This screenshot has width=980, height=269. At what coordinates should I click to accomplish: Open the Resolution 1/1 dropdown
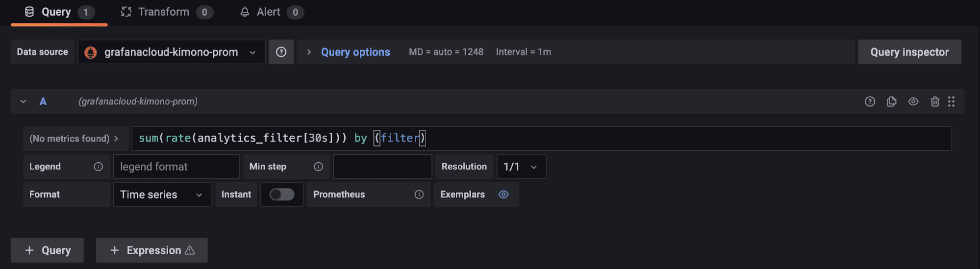click(x=521, y=167)
